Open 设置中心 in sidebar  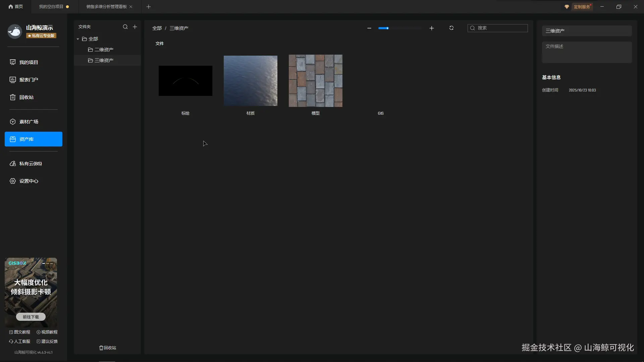point(34,181)
